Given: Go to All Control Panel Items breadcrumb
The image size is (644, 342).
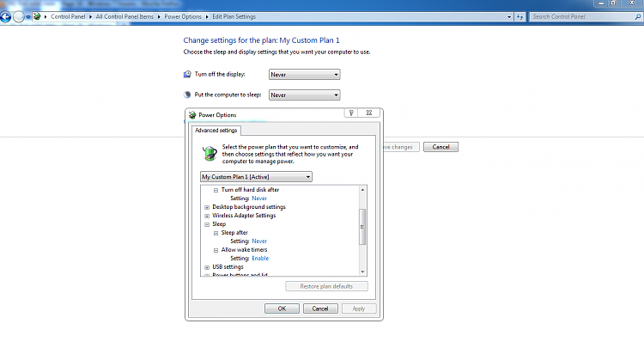Looking at the screenshot, I should [x=125, y=16].
